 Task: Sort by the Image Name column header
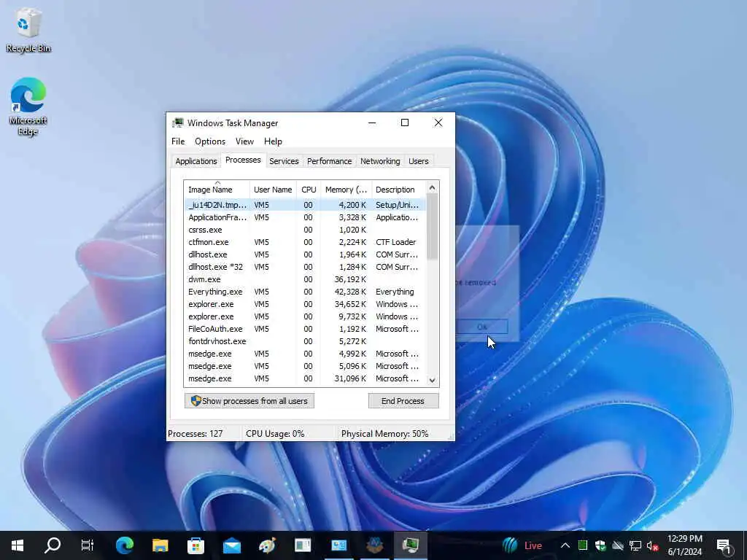click(217, 190)
